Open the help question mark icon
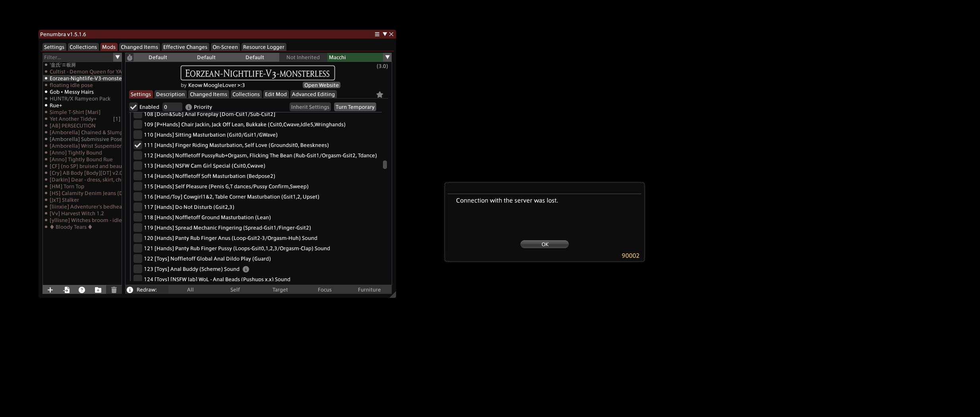This screenshot has width=980, height=417. pyautogui.click(x=82, y=290)
